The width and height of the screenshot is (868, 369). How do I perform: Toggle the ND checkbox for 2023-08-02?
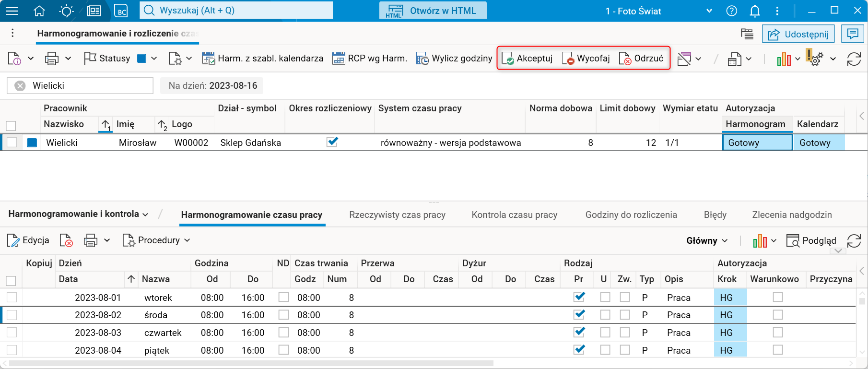tap(284, 315)
